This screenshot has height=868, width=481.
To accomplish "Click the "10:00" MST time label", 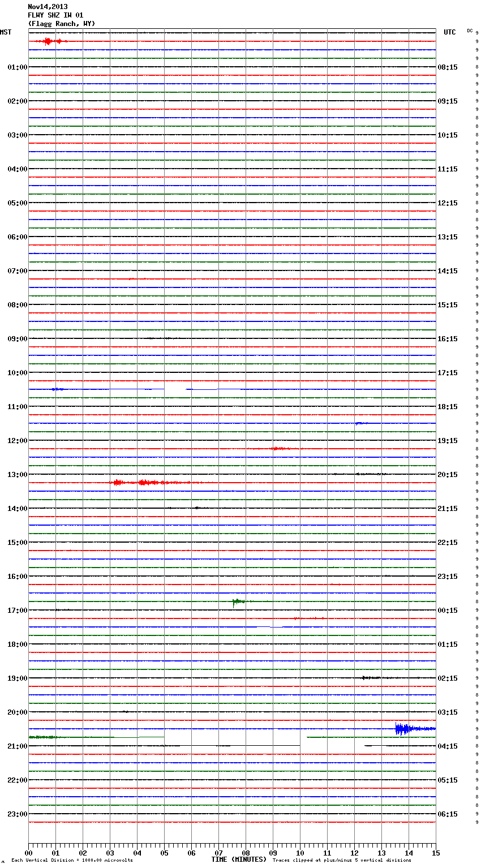I will (x=18, y=373).
